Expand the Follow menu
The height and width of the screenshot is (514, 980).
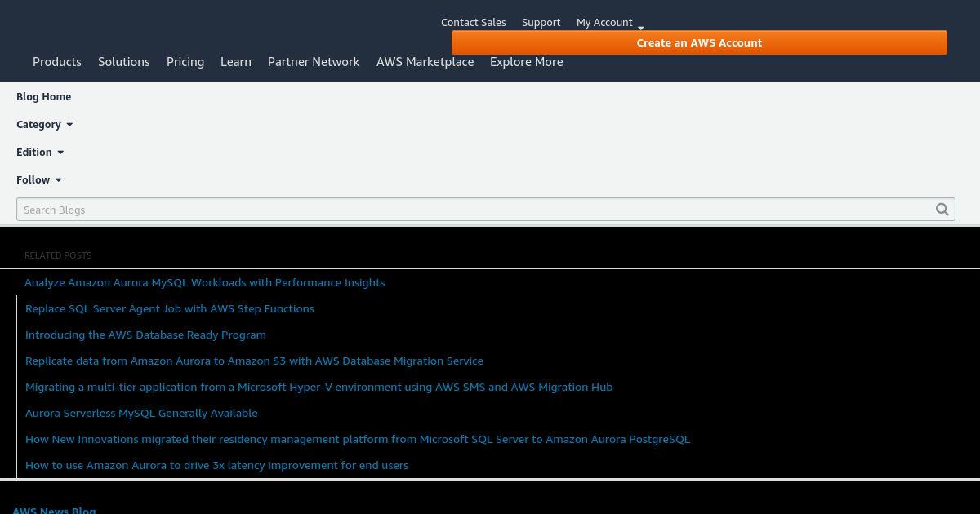tap(39, 179)
